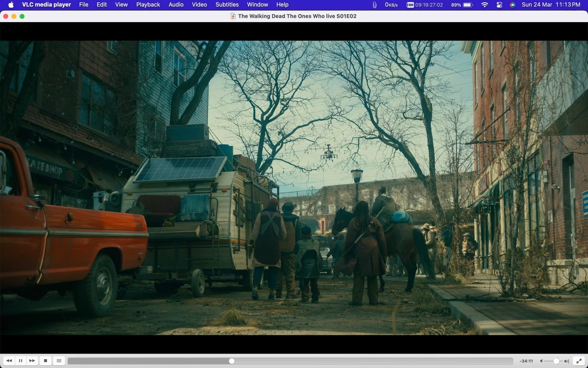This screenshot has width=588, height=368.
Task: Stop playback with the stop button
Action: pos(46,361)
